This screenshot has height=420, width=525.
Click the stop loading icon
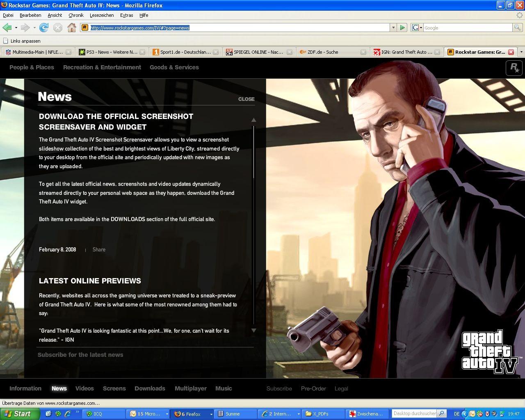click(58, 27)
